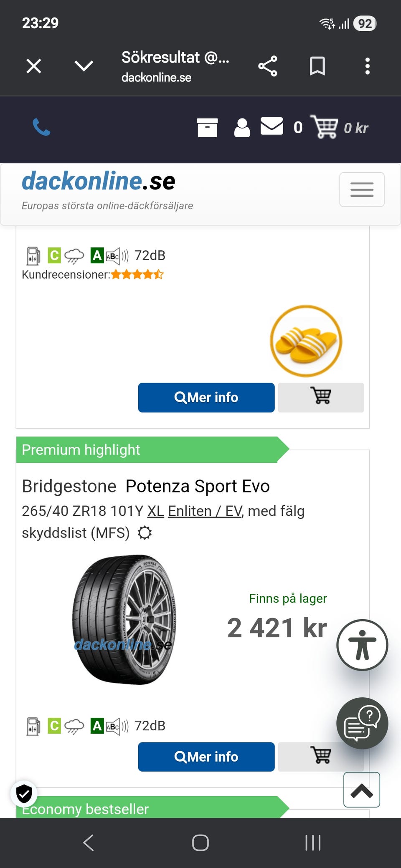
Task: Expand the browser tab dropdown chevron
Action: [x=84, y=66]
